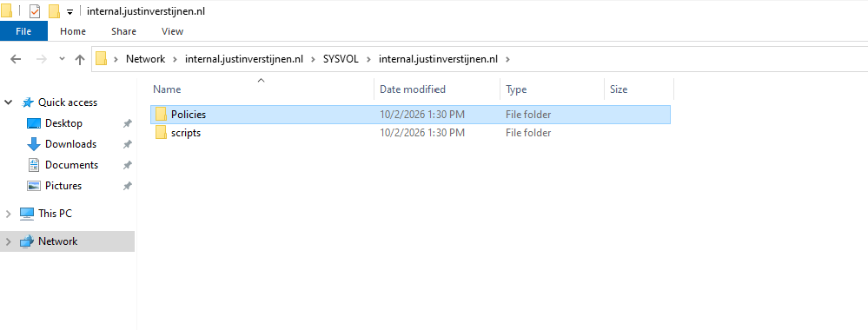Click the Quick access star icon
The image size is (868, 330).
pyautogui.click(x=27, y=102)
